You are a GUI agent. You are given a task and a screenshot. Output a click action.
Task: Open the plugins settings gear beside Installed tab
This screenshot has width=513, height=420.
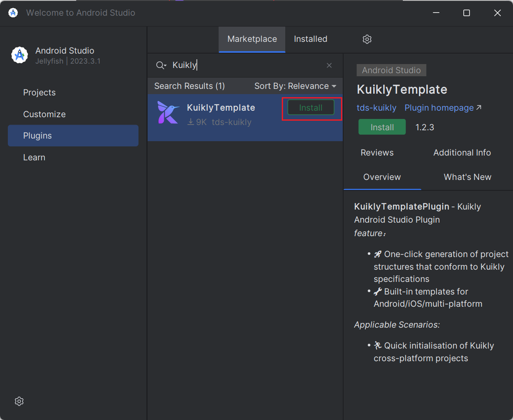[367, 39]
